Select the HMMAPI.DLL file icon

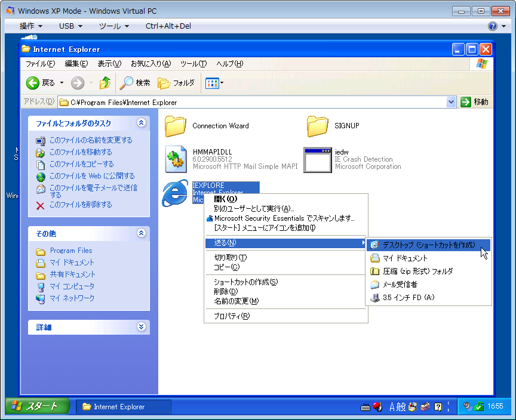pyautogui.click(x=176, y=159)
